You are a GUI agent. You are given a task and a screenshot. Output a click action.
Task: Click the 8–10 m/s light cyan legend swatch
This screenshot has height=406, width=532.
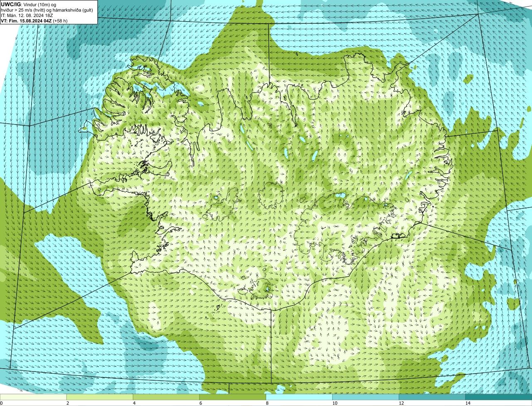pyautogui.click(x=299, y=397)
